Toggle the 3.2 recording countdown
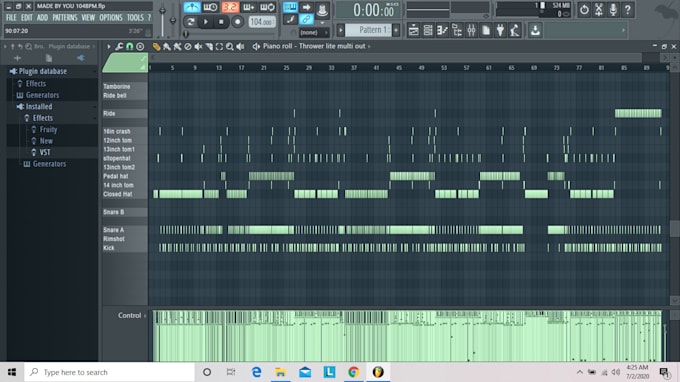 coord(230,7)
